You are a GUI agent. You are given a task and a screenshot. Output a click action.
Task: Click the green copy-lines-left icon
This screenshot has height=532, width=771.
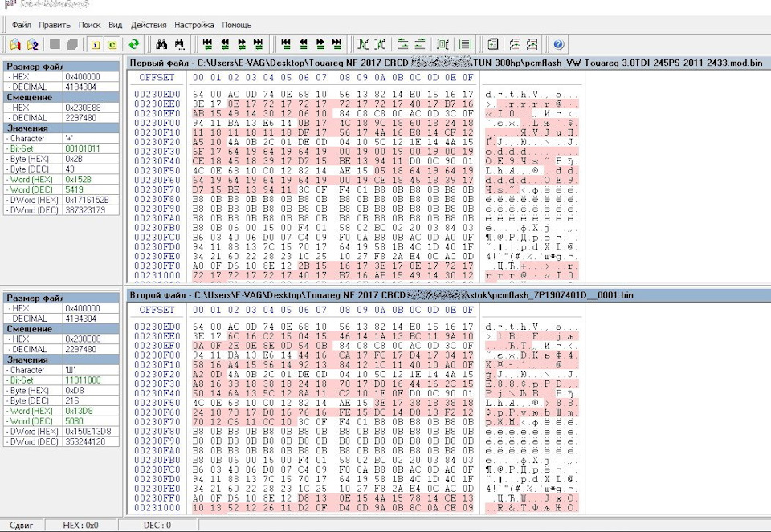pos(402,44)
